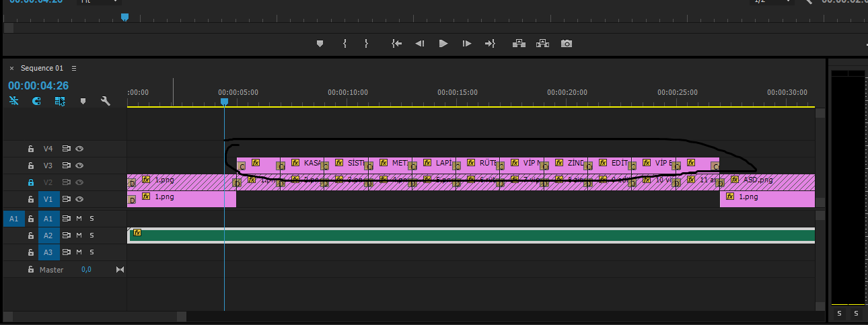Image resolution: width=868 pixels, height=325 pixels.
Task: Close the Sequence 01 tab
Action: point(11,69)
